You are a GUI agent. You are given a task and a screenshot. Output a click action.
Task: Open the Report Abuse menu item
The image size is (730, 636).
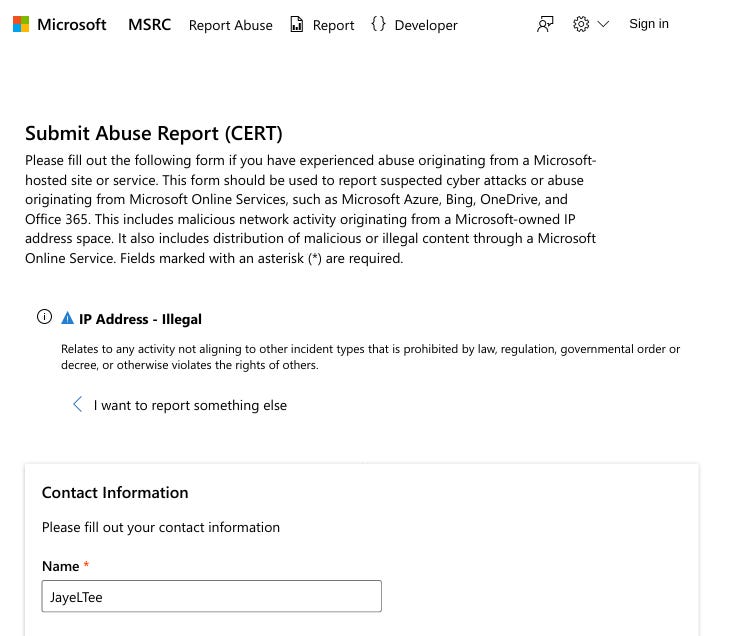(x=230, y=25)
